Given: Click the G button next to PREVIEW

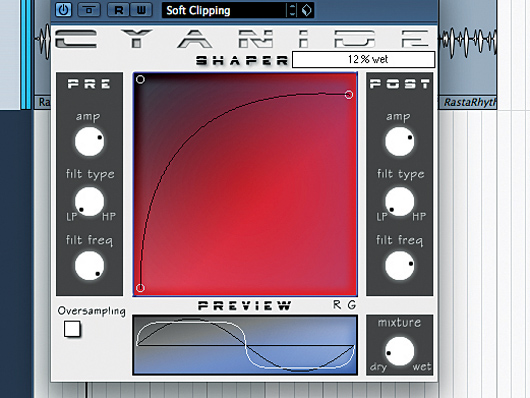Looking at the screenshot, I should point(352,305).
